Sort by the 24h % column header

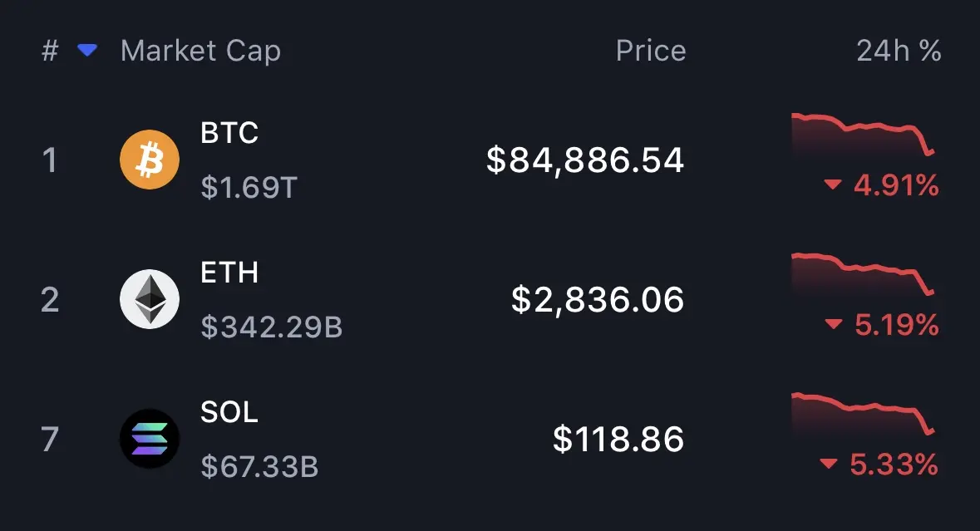[x=899, y=52]
